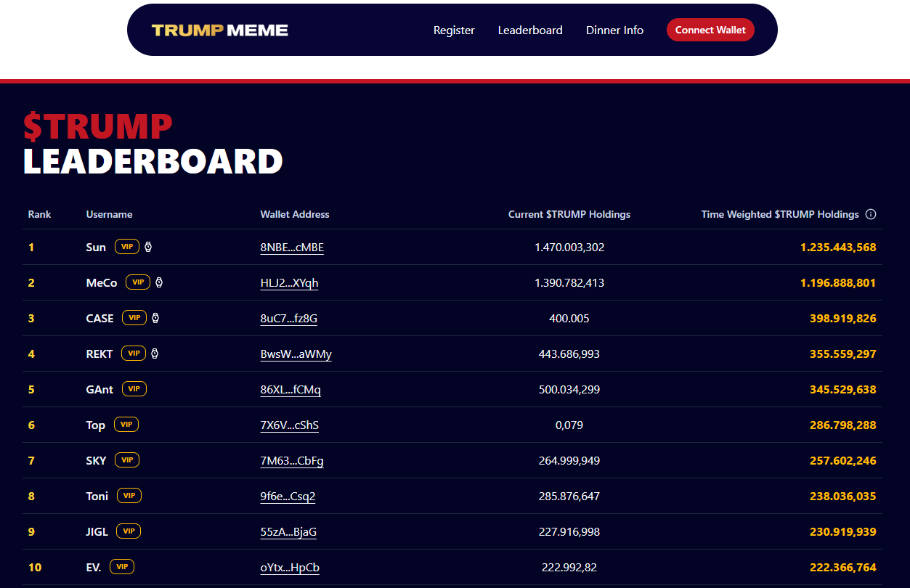
Task: Click the VIP badge next to MeCo
Action: pos(138,282)
